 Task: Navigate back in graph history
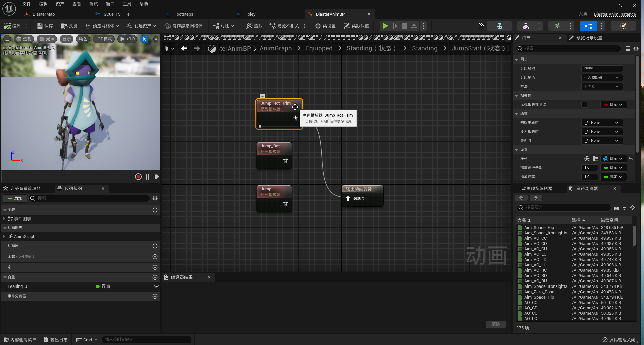click(x=184, y=48)
